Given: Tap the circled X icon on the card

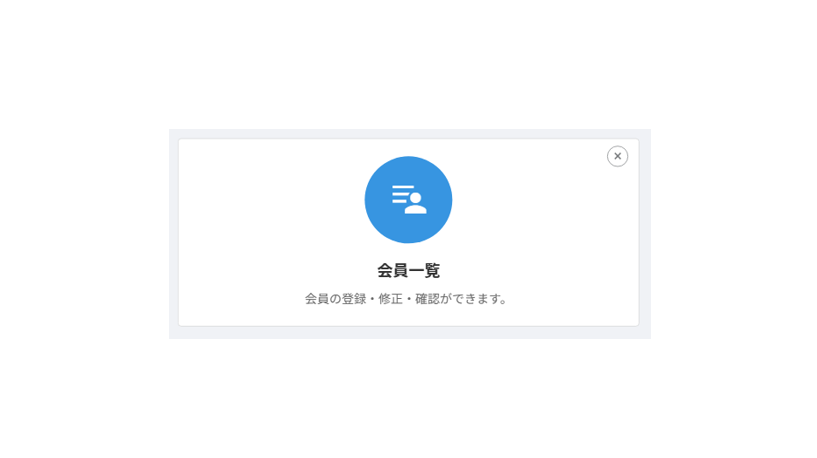Looking at the screenshot, I should coord(617,156).
